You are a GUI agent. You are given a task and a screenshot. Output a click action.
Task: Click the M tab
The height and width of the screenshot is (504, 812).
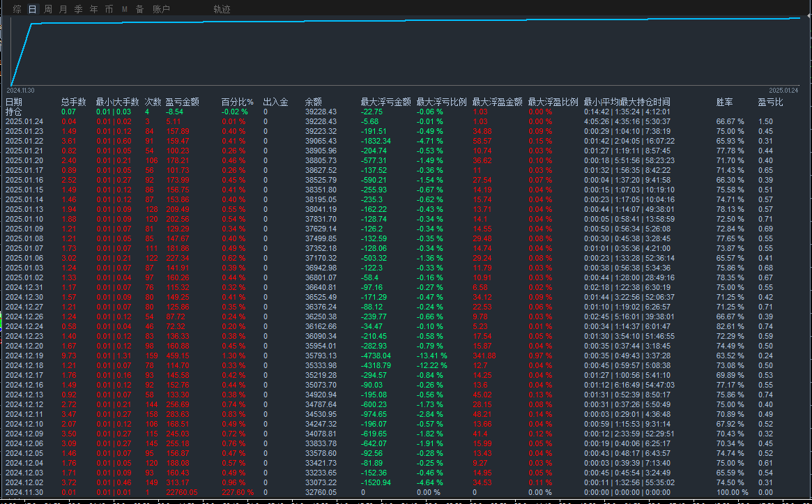click(x=124, y=9)
